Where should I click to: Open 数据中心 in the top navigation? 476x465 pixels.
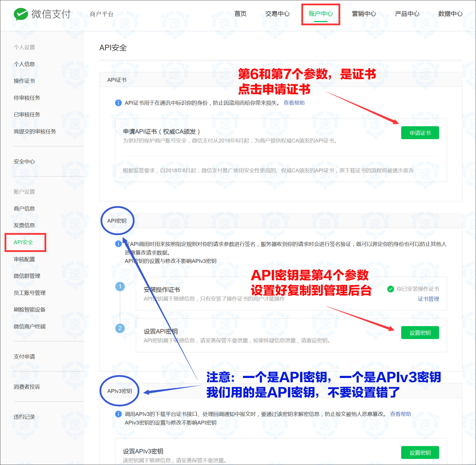coord(450,14)
